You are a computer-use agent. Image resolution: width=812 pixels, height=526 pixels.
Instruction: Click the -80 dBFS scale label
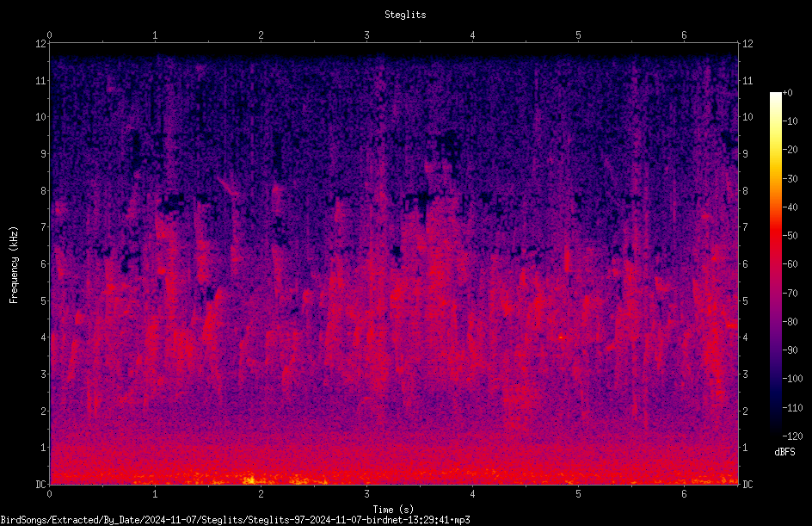(790, 321)
